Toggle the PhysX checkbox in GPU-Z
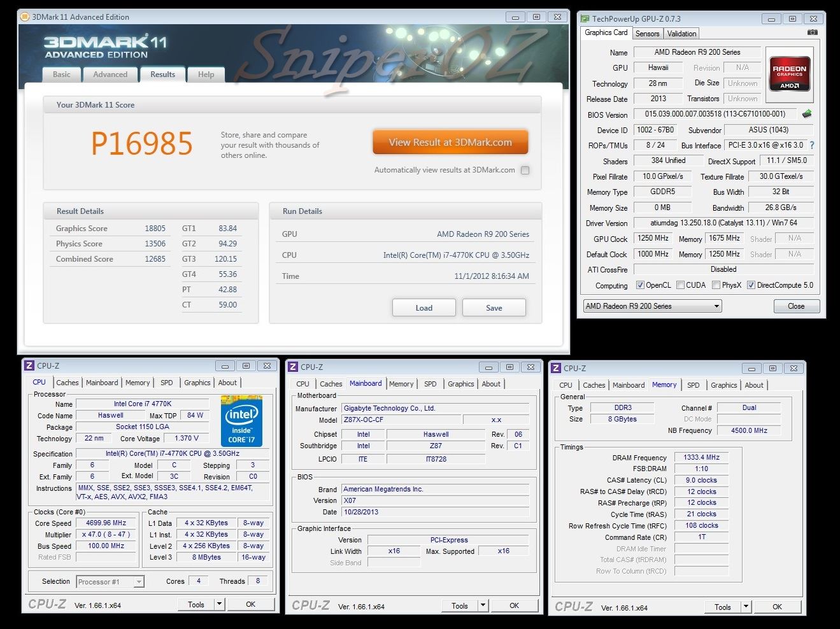Viewport: 840px width, 629px height. 716,285
